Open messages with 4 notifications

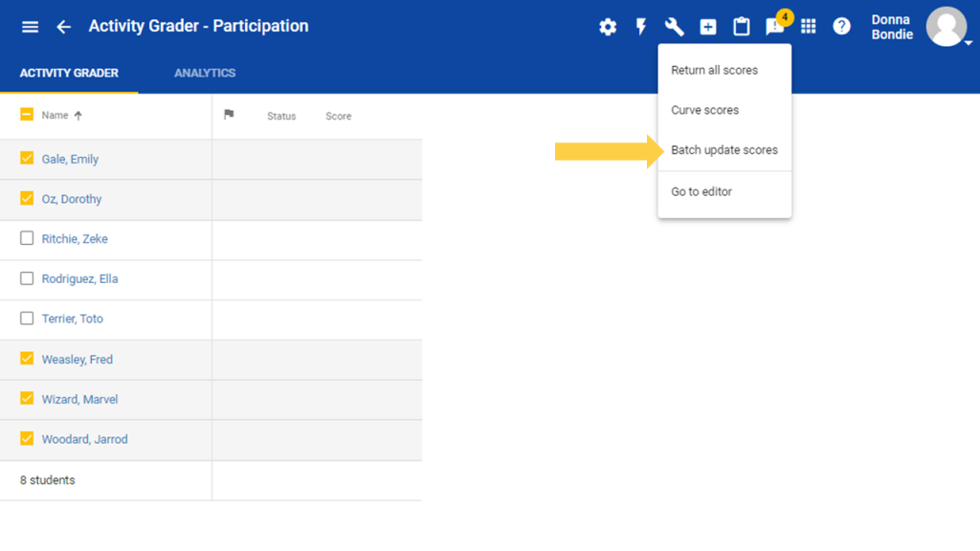coord(775,27)
